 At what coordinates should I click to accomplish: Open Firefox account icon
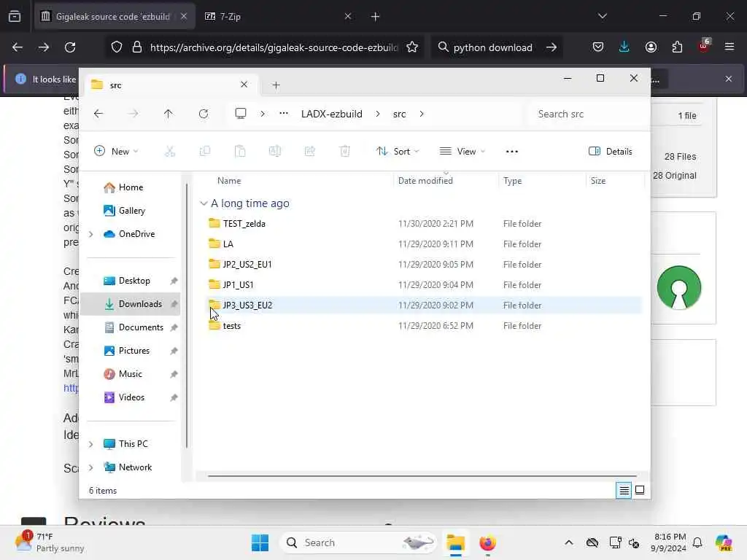click(x=651, y=47)
